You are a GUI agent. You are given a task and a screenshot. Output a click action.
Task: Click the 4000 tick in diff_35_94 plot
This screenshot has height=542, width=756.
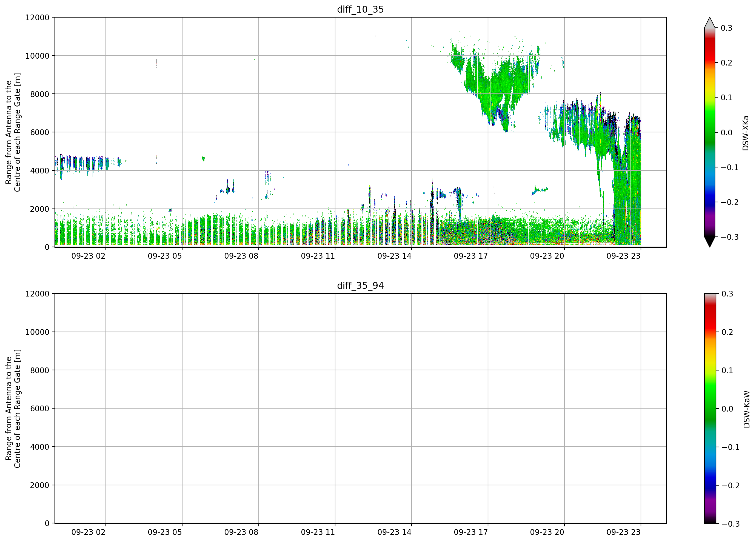tap(40, 447)
